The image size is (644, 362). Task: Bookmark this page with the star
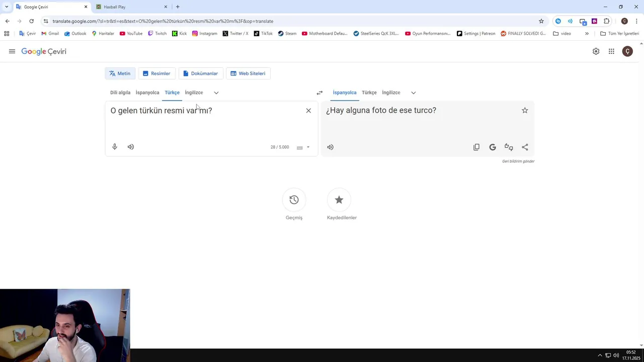541,21
